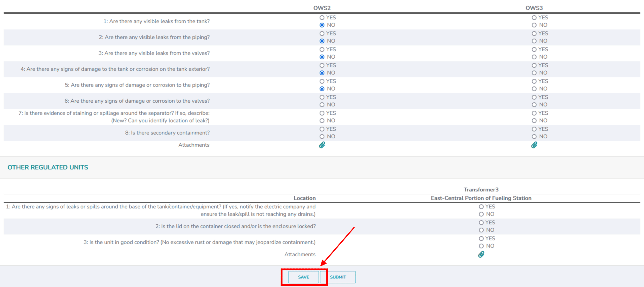This screenshot has height=287, width=644.
Task: Click the OWS2 attachments paperclip icon
Action: (x=322, y=145)
